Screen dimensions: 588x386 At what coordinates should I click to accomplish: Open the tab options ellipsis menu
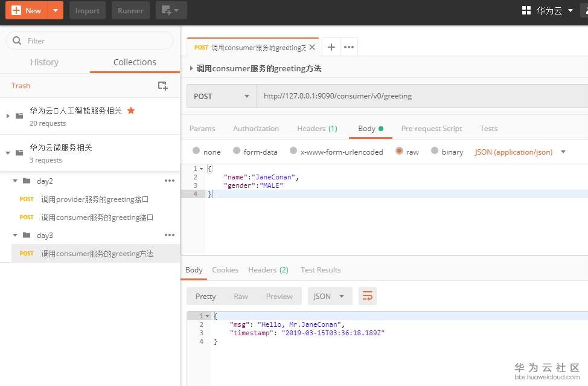(x=348, y=47)
